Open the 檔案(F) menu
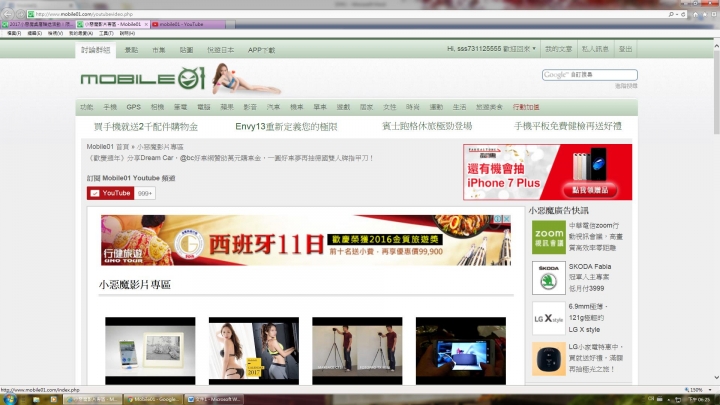Viewport: 720px width, 405px height. tap(14, 34)
